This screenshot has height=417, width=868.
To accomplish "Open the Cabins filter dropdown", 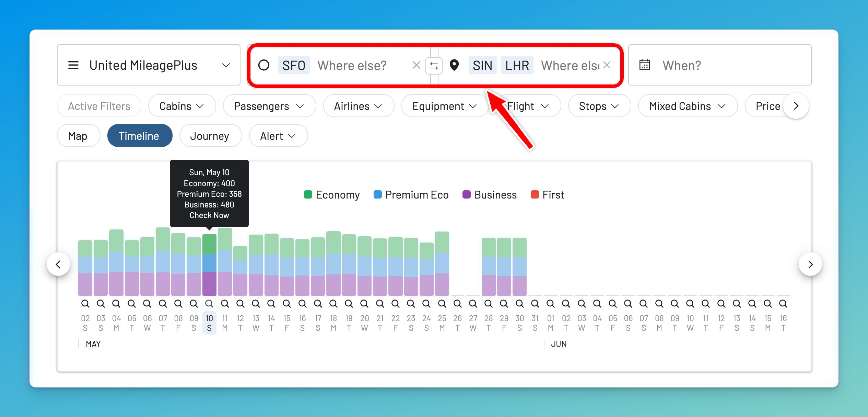I will point(181,106).
